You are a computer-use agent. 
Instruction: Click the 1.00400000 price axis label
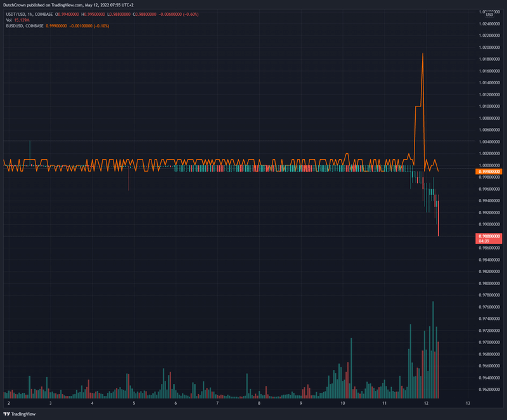tap(489, 142)
